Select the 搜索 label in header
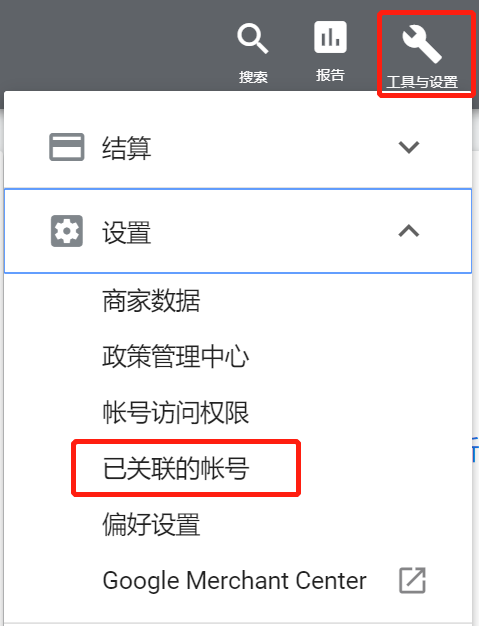 pos(253,77)
